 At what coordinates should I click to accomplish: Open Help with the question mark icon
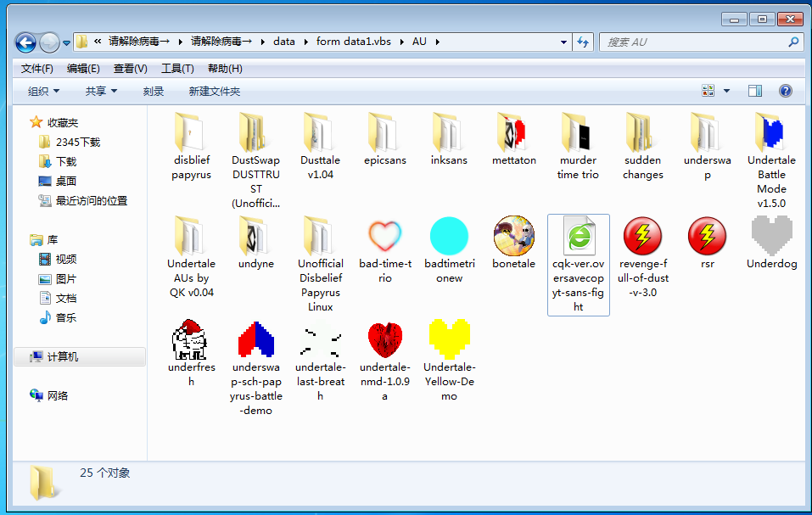tap(786, 91)
